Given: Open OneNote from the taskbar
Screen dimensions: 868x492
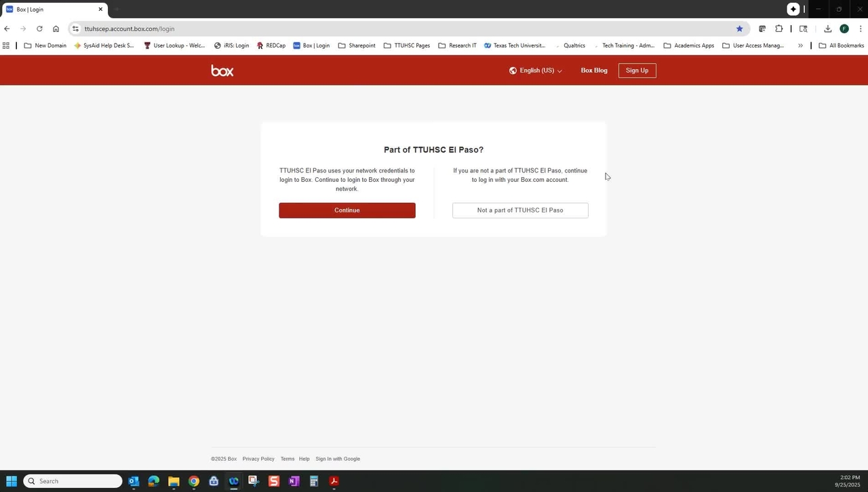Looking at the screenshot, I should click(x=294, y=481).
